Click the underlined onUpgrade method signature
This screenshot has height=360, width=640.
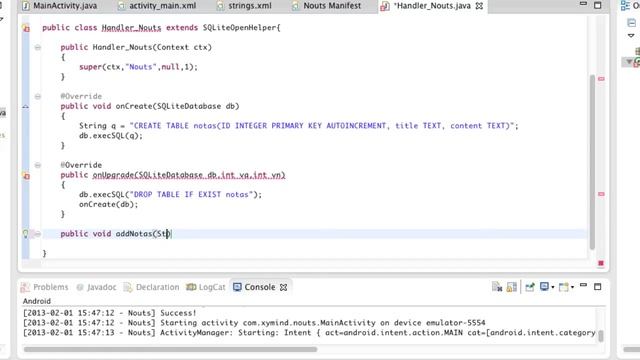(189, 175)
